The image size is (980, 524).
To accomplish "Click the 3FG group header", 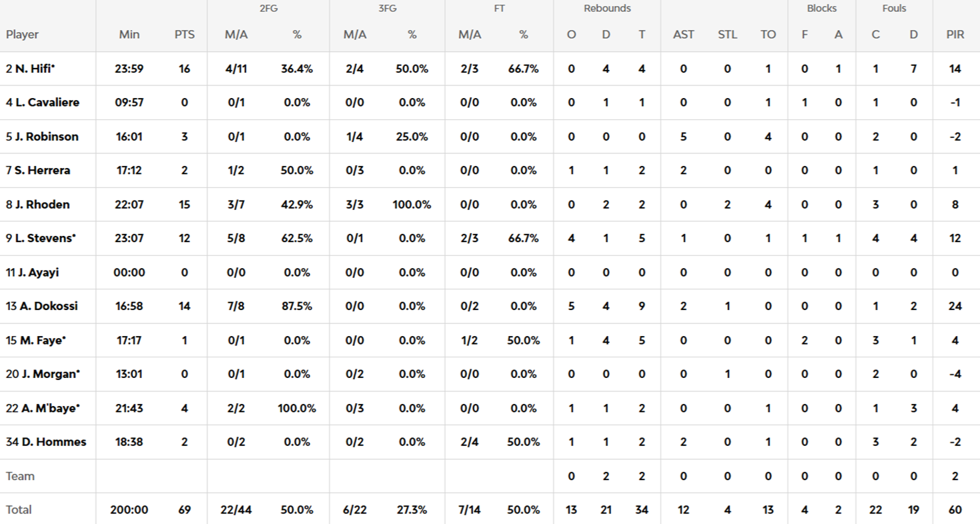I will (x=387, y=9).
